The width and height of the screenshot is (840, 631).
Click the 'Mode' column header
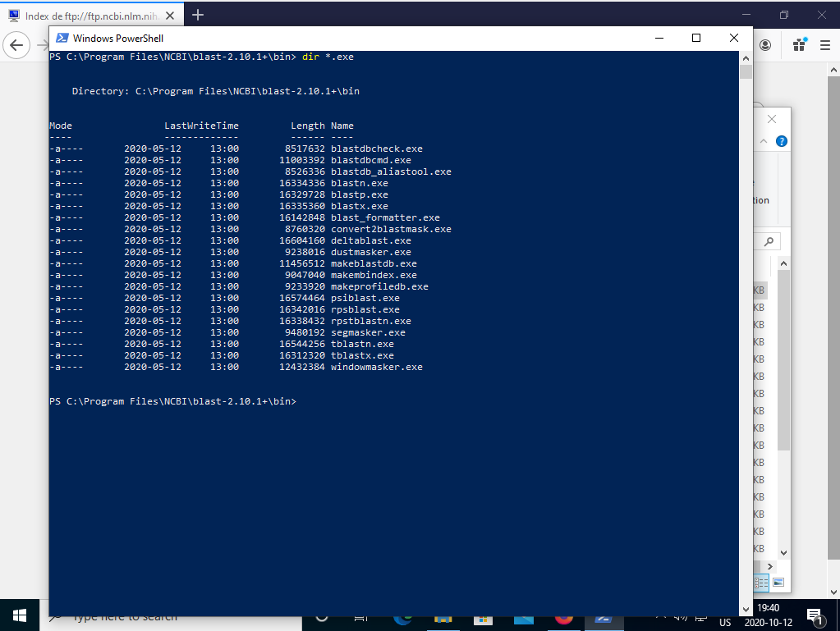61,126
